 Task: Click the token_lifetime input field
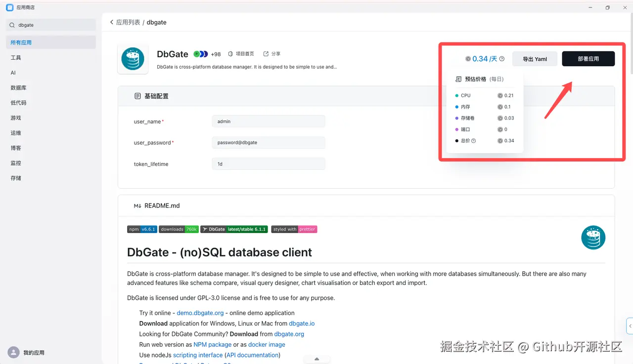[269, 164]
